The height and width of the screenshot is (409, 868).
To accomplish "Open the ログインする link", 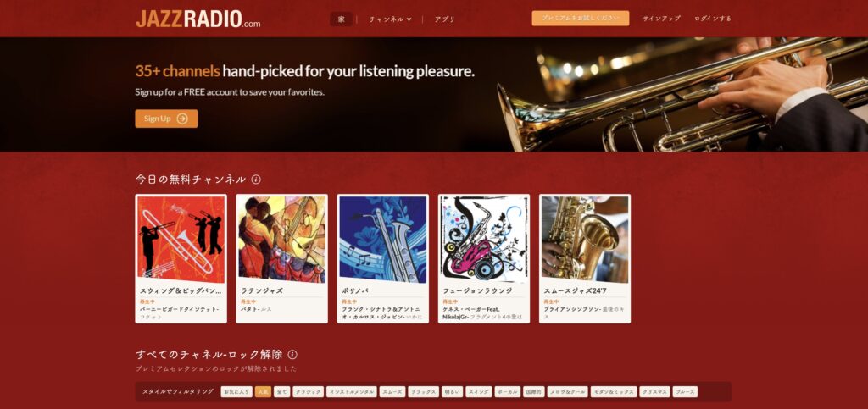I will click(x=712, y=19).
